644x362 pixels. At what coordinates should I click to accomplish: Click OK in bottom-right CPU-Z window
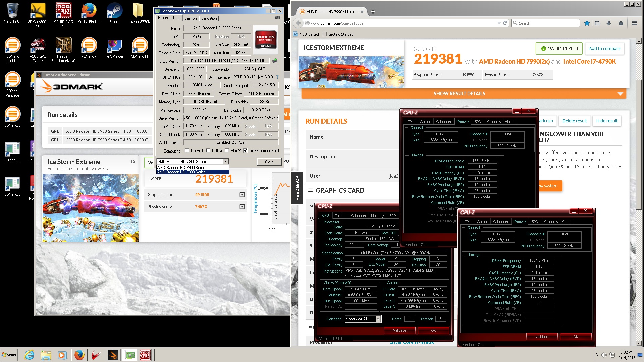[x=576, y=337]
